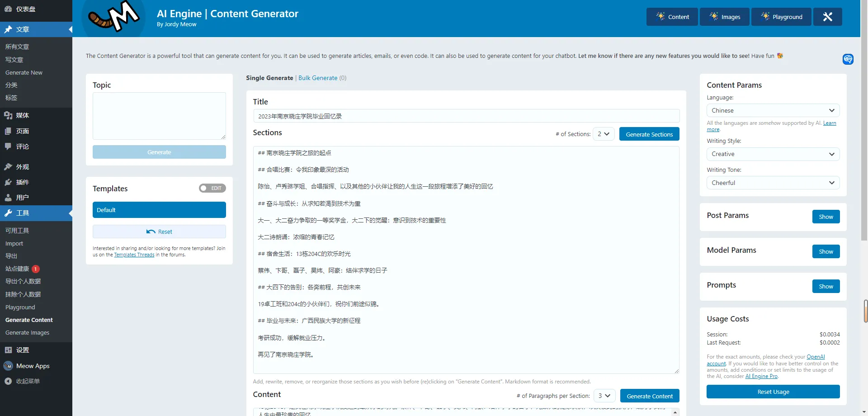The image size is (868, 416).
Task: Click the 外观 appearance brush icon
Action: 8,167
